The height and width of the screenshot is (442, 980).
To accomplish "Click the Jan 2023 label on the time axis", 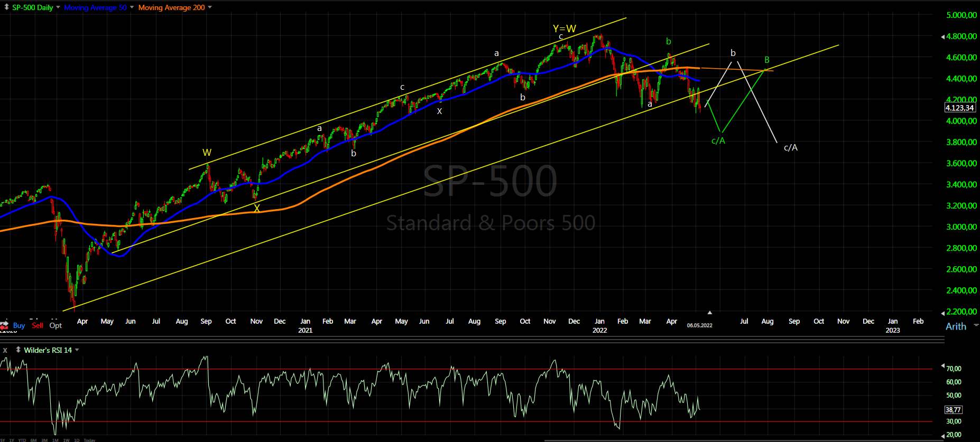I will 893,326.
